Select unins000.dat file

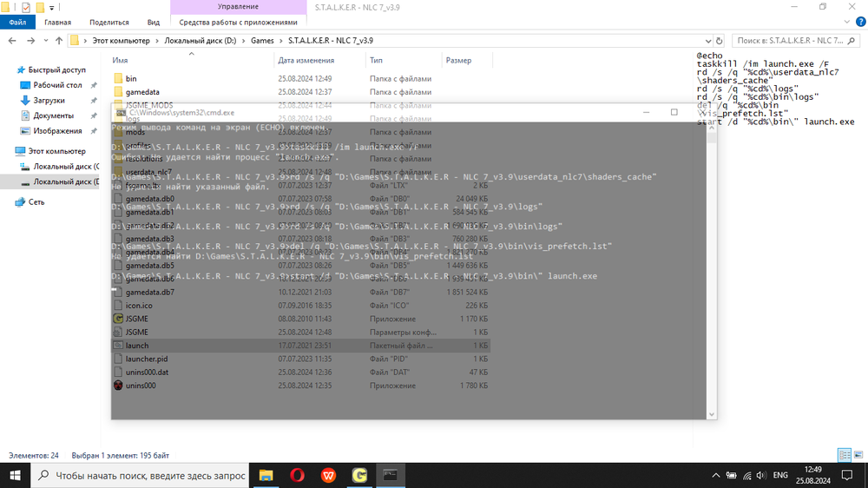click(x=147, y=373)
